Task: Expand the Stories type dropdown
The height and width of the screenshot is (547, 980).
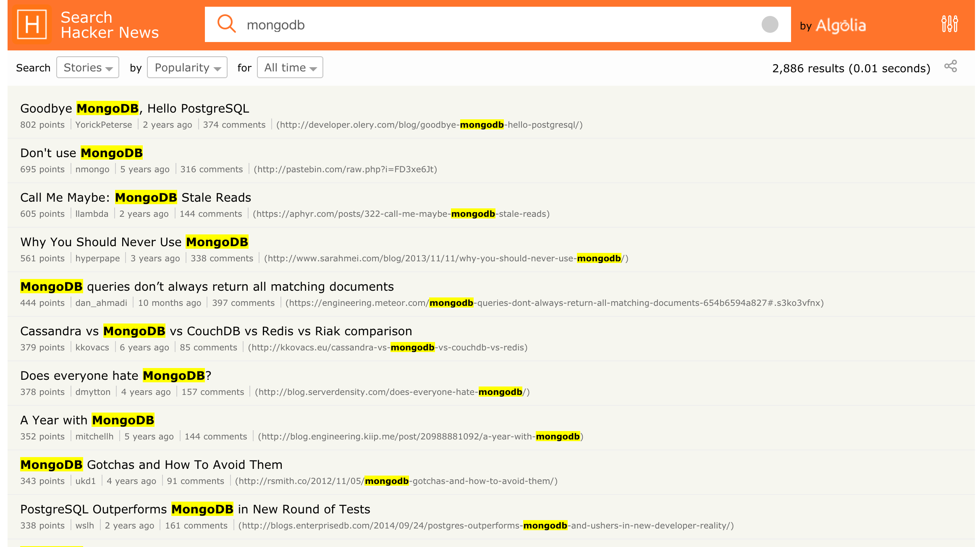Action: pyautogui.click(x=88, y=68)
